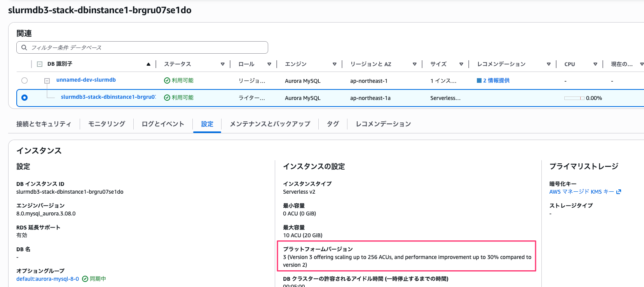Focus the database filter search field

coord(148,47)
